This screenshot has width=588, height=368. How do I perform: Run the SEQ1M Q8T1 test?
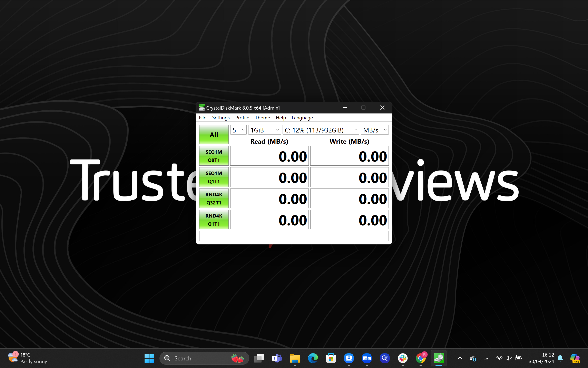[214, 156]
